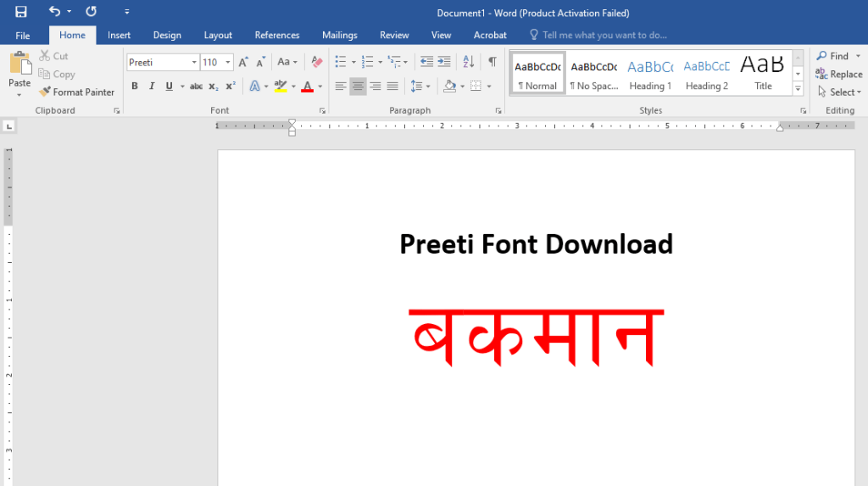Open the Paragraph dialog launcher

coord(498,111)
